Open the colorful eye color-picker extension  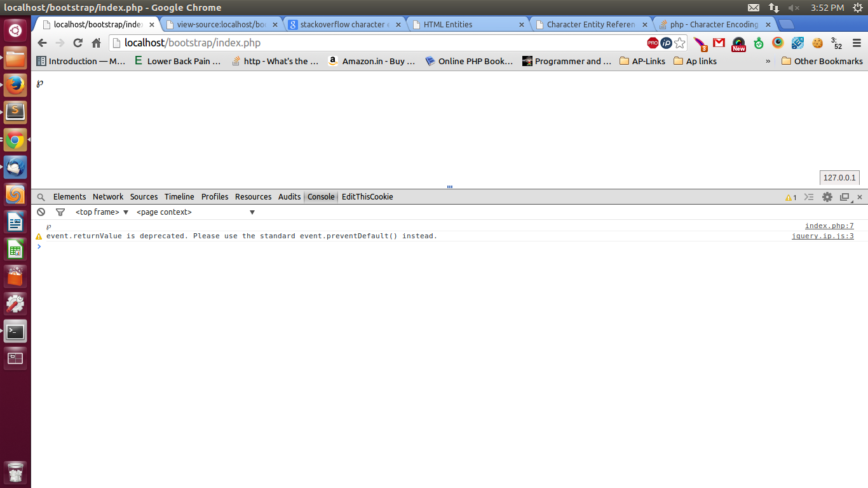pyautogui.click(x=778, y=43)
